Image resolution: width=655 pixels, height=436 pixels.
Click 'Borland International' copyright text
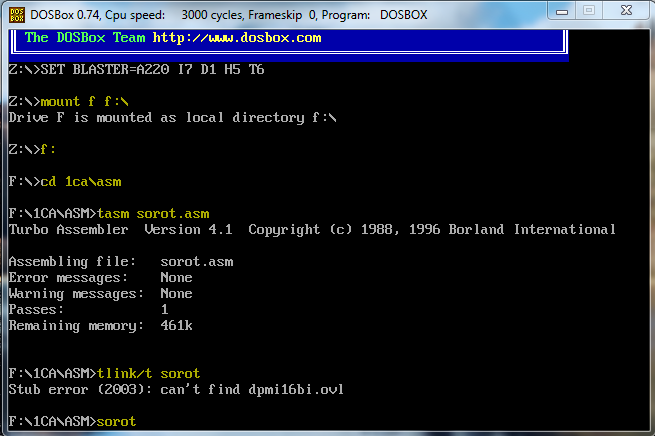tap(532, 230)
